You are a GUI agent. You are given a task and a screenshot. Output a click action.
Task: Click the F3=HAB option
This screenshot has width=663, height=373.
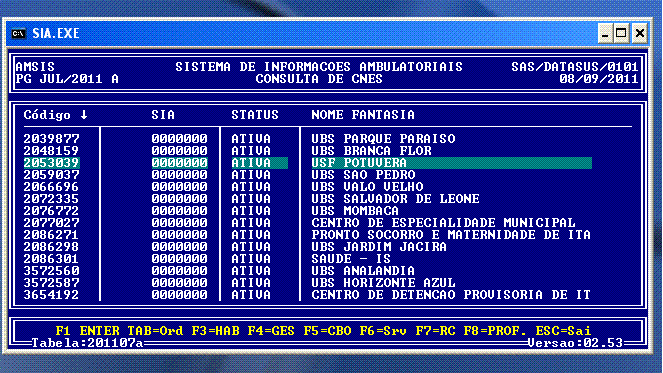click(x=215, y=331)
